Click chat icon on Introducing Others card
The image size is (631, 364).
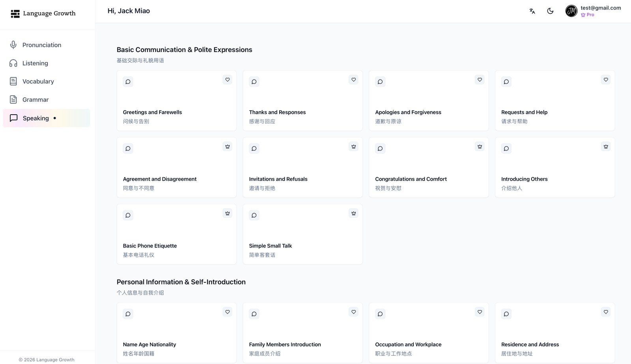tap(506, 149)
